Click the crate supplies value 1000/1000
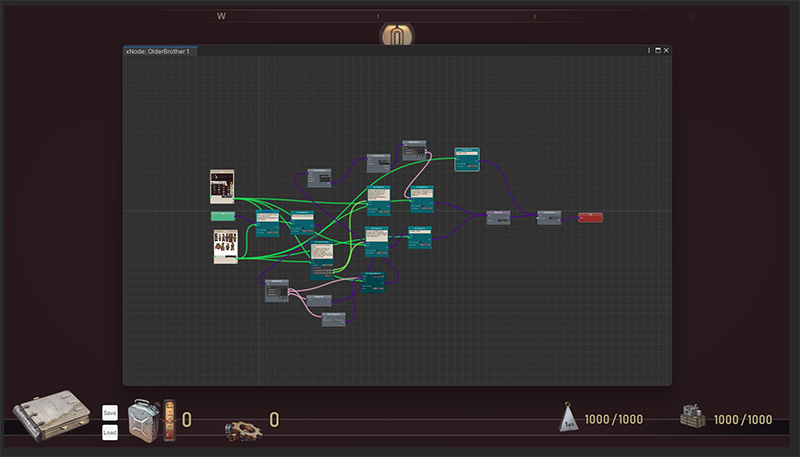 point(743,419)
